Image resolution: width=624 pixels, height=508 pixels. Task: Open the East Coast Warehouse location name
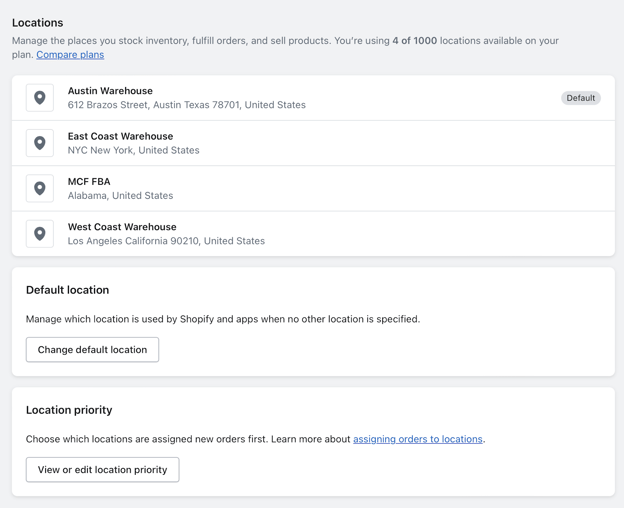pyautogui.click(x=120, y=136)
